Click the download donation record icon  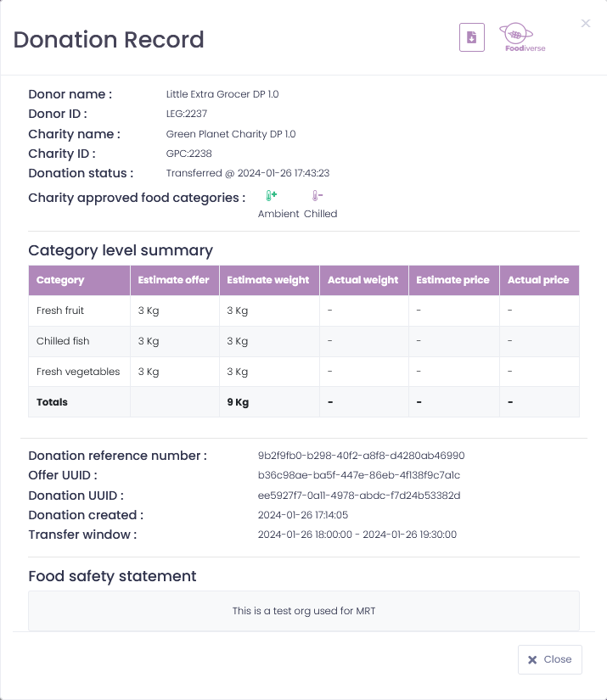[472, 38]
